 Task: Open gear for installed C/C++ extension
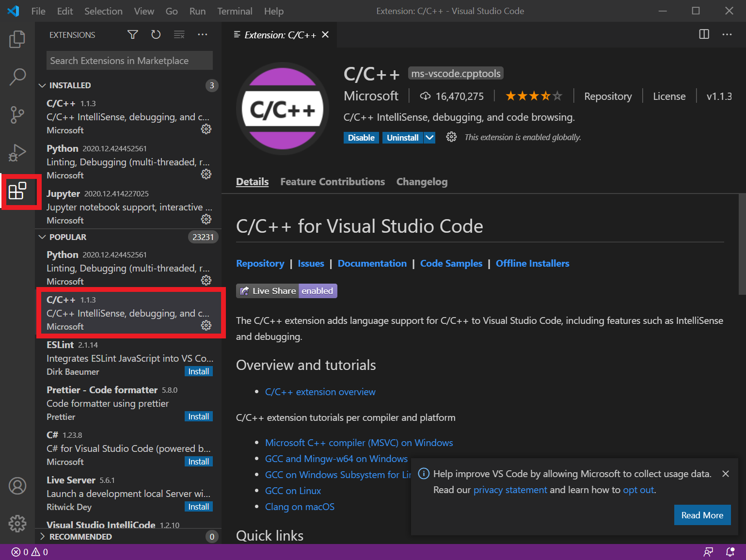[x=206, y=129]
